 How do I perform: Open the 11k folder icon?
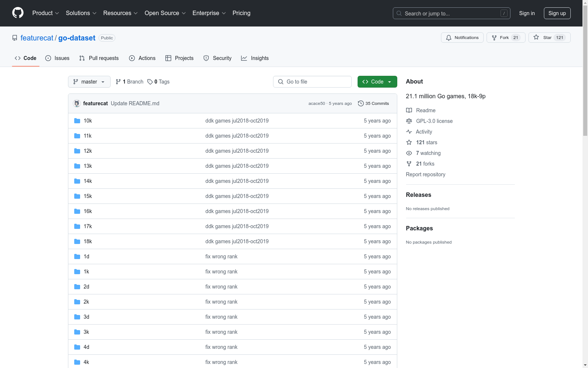(x=77, y=136)
